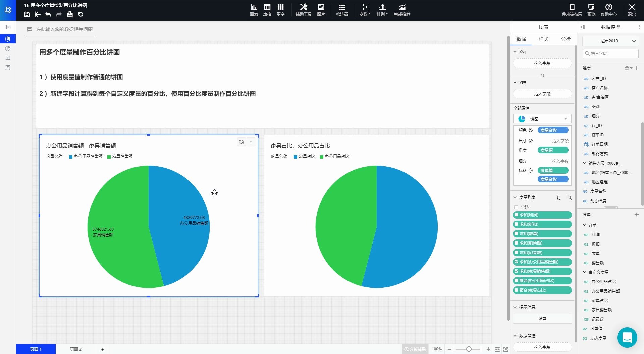This screenshot has width=644, height=354.
Task: Toggle the 求和(折扣) measure checkbox
Action: (x=516, y=224)
